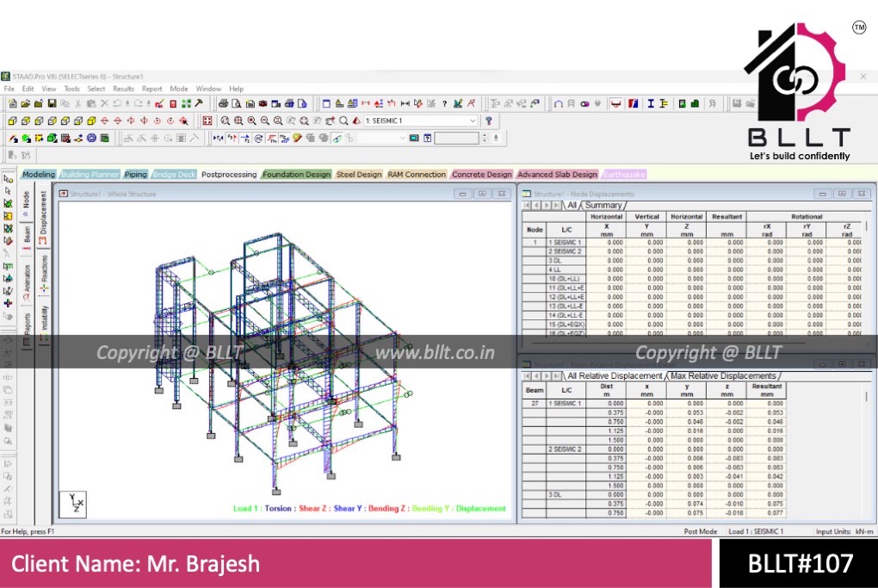Click the gray input box in the results toolbar

[456, 139]
